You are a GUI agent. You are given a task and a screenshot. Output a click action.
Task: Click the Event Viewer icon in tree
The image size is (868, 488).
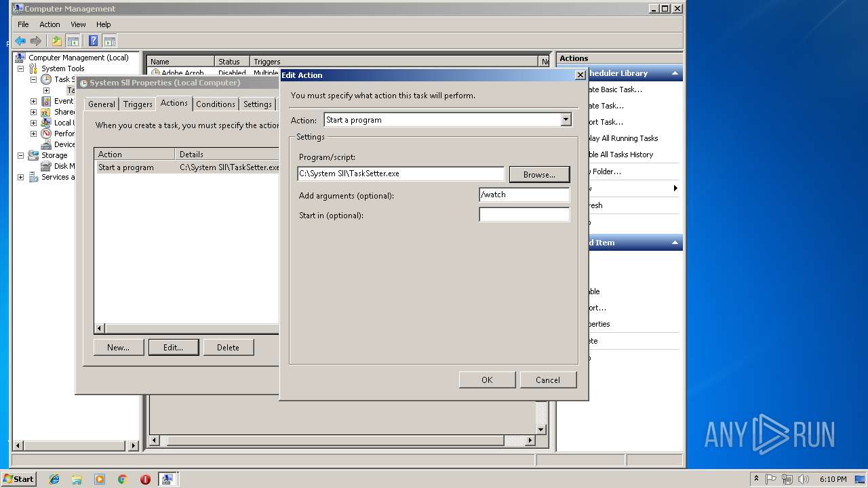pyautogui.click(x=46, y=101)
